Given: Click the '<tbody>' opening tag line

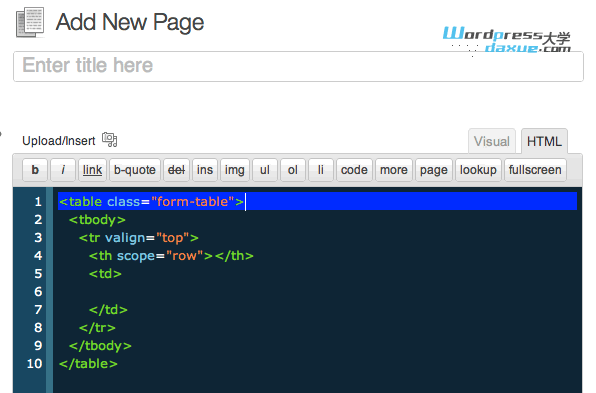Looking at the screenshot, I should pyautogui.click(x=97, y=220).
